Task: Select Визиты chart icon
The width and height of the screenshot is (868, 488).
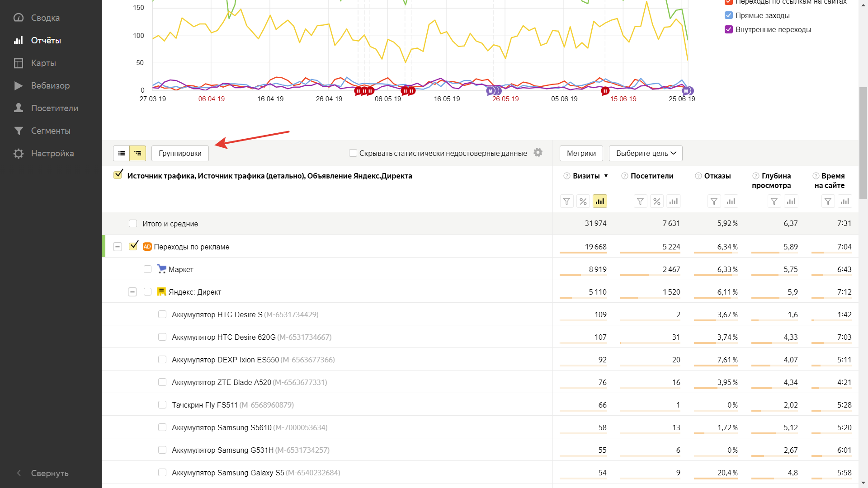Action: [x=600, y=202]
